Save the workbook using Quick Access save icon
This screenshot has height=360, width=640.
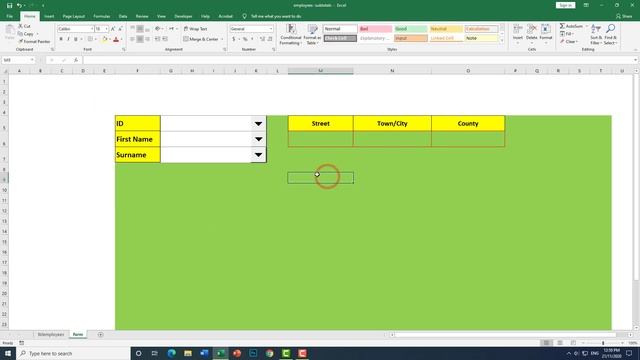click(x=9, y=5)
